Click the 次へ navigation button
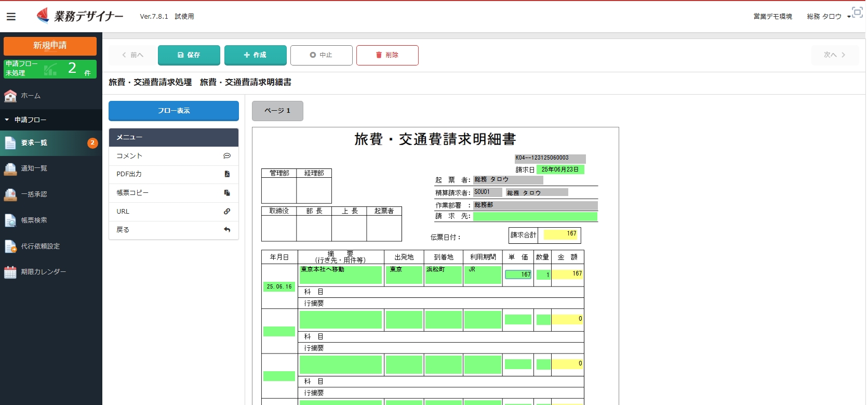 click(x=835, y=55)
